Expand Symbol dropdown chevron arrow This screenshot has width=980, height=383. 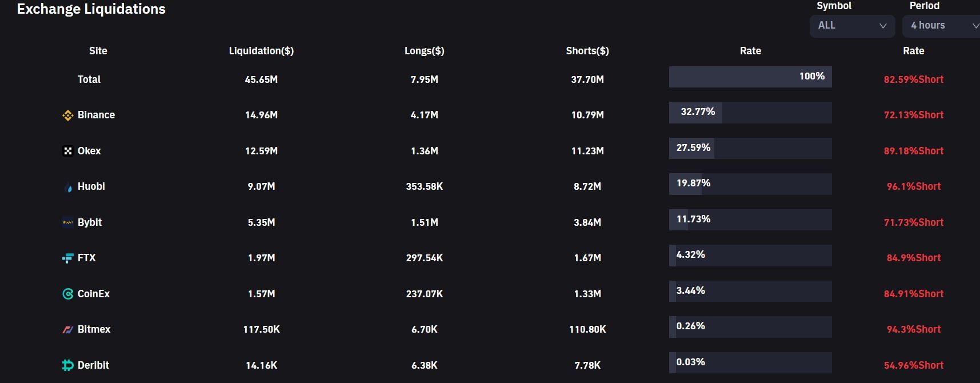click(883, 26)
